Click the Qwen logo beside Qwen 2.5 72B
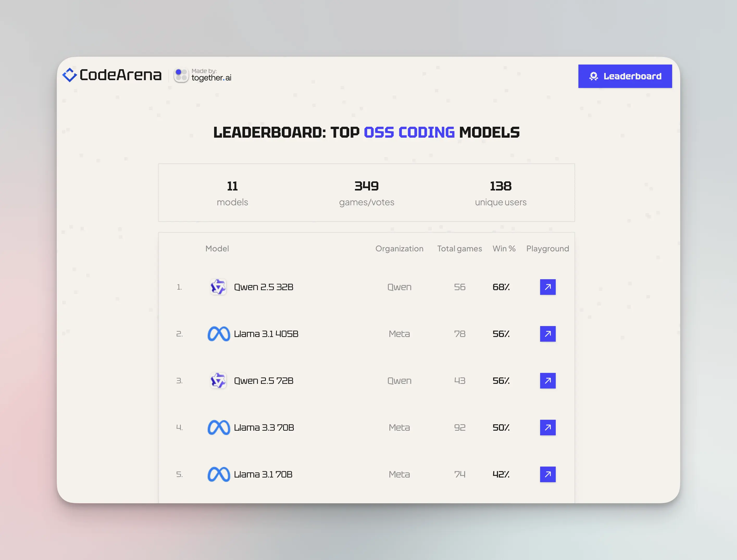737x560 pixels. coord(218,381)
